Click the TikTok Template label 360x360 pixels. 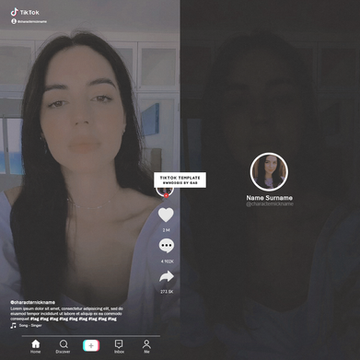pyautogui.click(x=180, y=180)
